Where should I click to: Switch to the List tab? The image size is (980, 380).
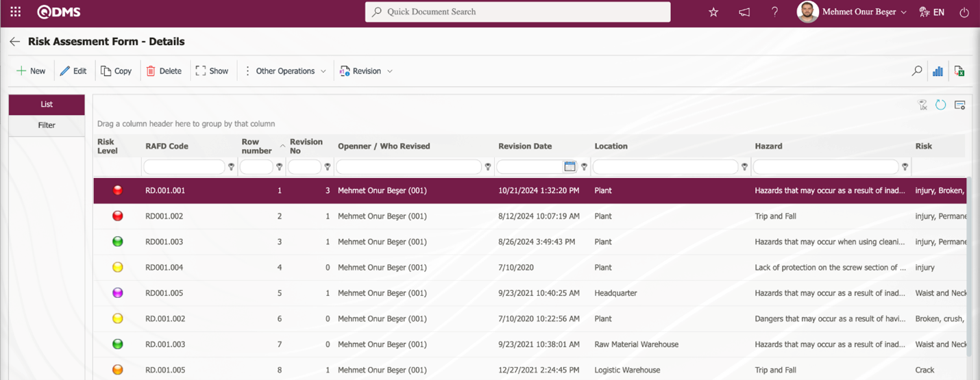47,105
